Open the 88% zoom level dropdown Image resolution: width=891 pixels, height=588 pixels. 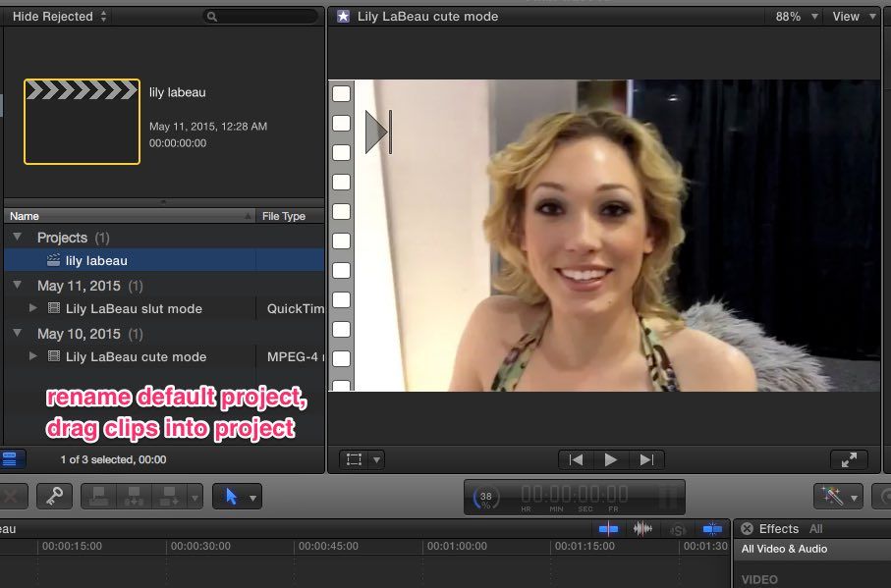click(x=792, y=16)
